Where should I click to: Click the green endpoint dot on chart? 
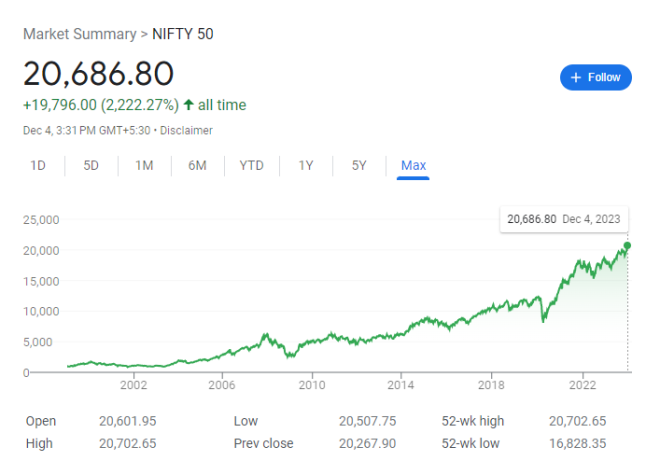coord(628,245)
